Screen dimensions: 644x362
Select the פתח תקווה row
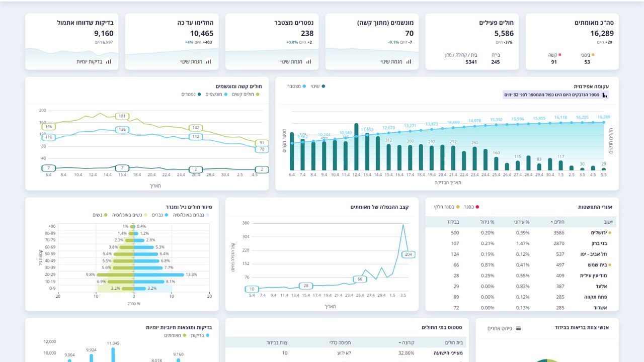(522, 297)
